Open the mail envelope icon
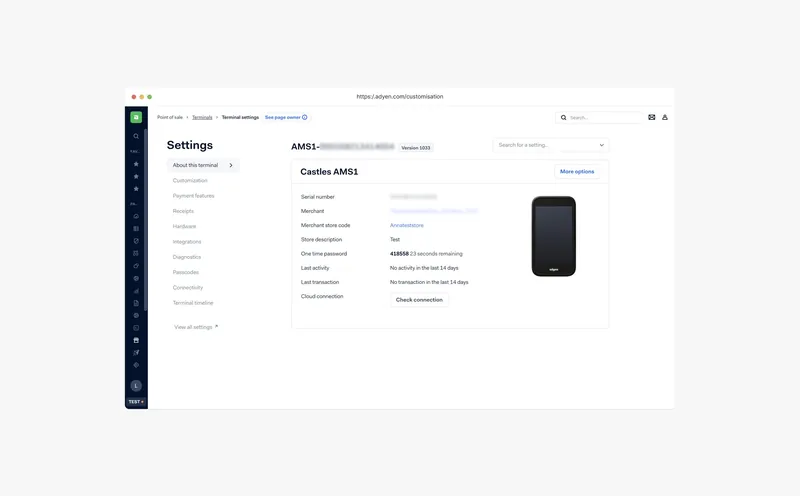This screenshot has width=800, height=496. 652,117
